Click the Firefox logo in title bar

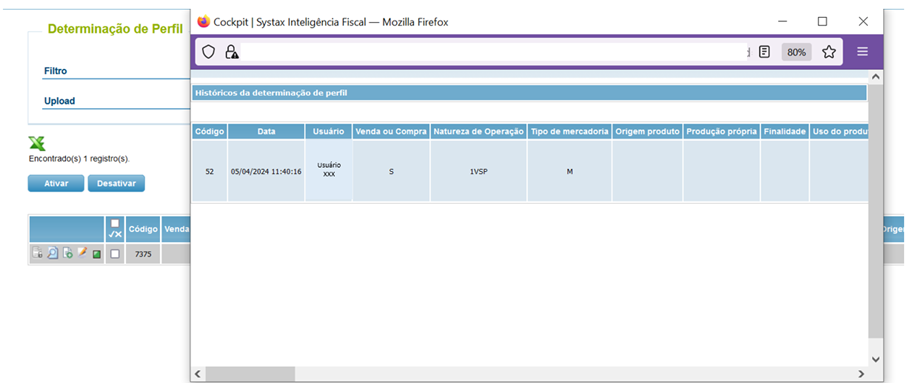click(x=203, y=22)
